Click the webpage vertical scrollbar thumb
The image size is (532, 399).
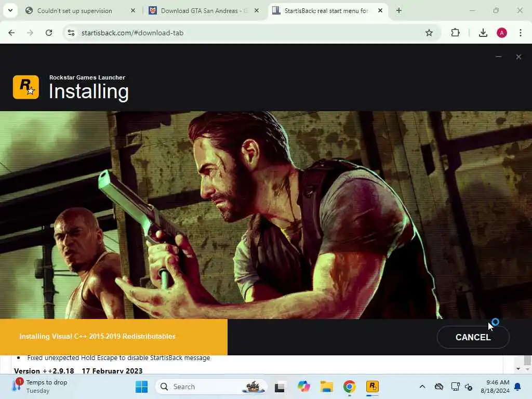(x=527, y=360)
